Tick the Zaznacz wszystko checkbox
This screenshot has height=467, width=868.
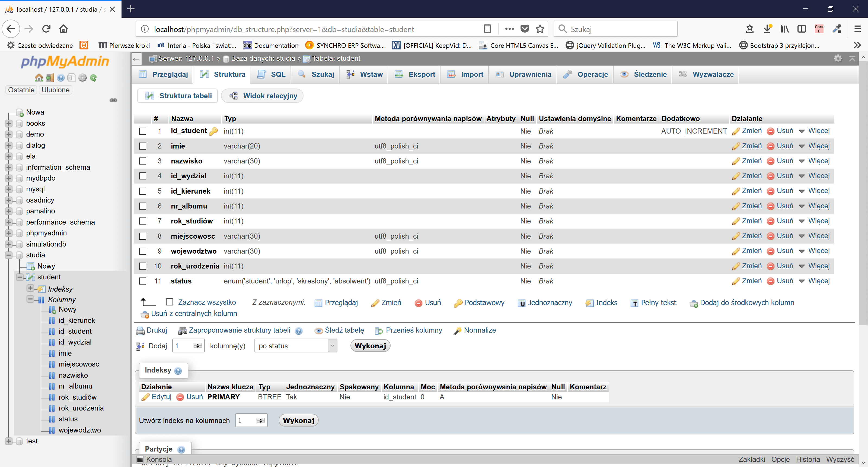point(170,302)
